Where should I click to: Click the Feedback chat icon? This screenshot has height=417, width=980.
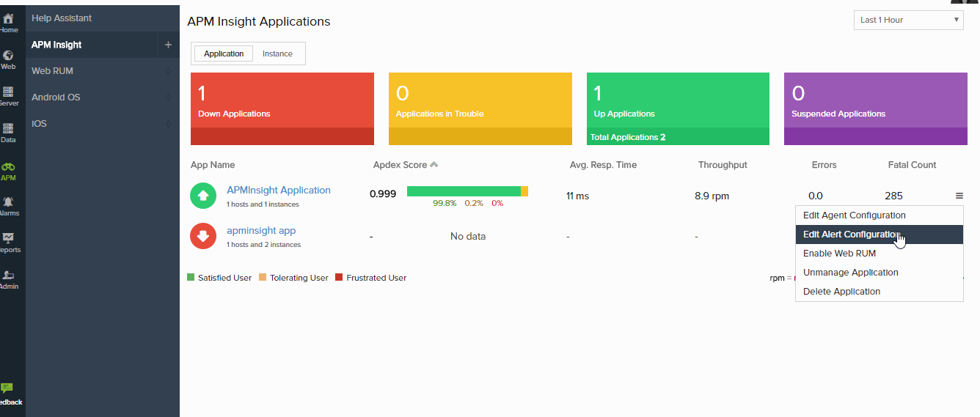pos(7,388)
